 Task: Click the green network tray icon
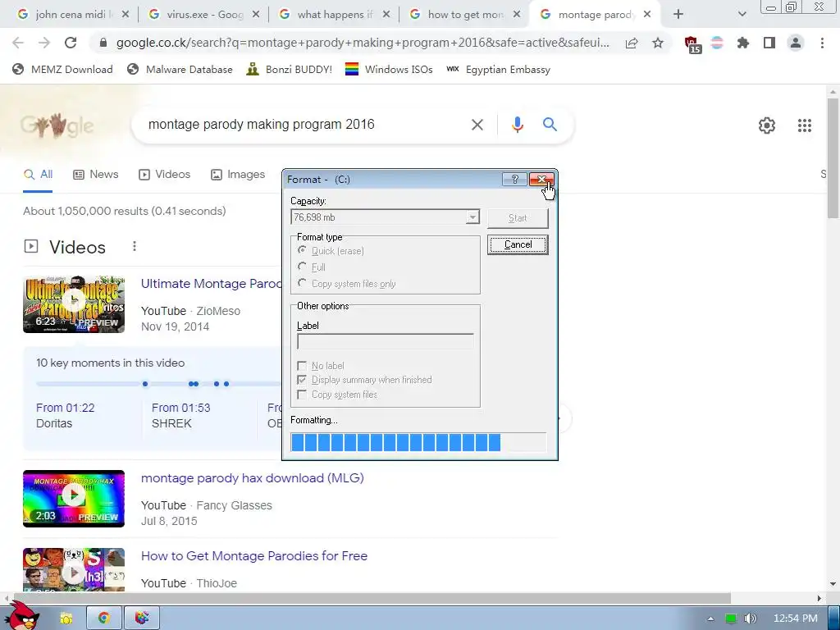coord(731,619)
